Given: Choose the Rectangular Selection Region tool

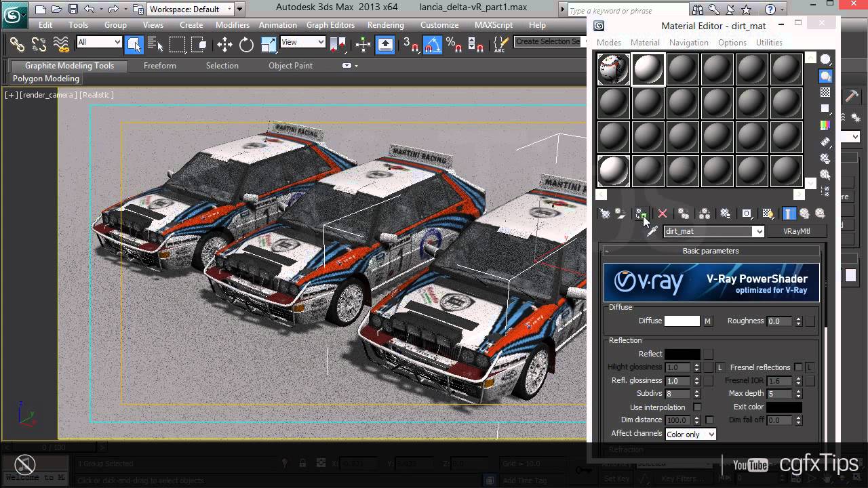Looking at the screenshot, I should 177,45.
